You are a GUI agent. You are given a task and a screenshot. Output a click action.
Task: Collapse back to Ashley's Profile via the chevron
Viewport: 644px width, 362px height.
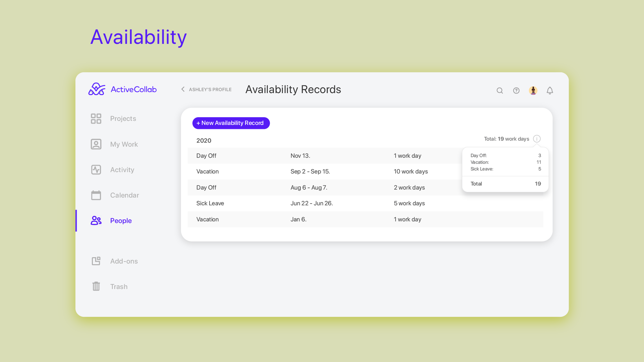click(183, 89)
